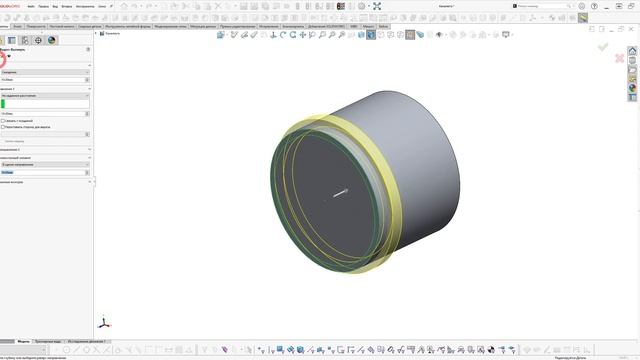Click the Direction 1 depth value field
The width and height of the screenshot is (640, 360).
(x=42, y=113)
